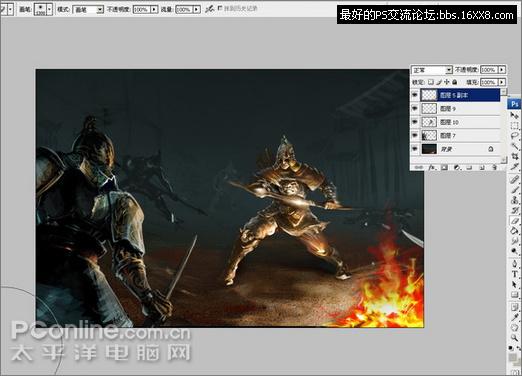The image size is (522, 376).
Task: Open the flow slider arrow
Action: point(197,9)
